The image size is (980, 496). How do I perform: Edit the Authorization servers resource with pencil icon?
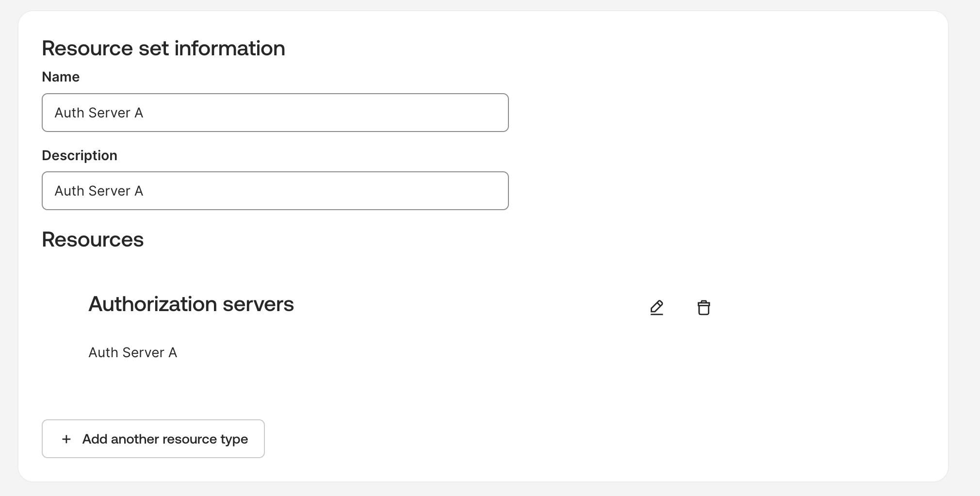coord(656,308)
